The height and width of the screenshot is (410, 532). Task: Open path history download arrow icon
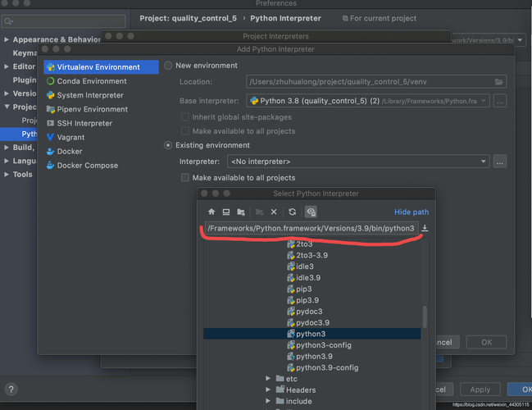coord(425,228)
